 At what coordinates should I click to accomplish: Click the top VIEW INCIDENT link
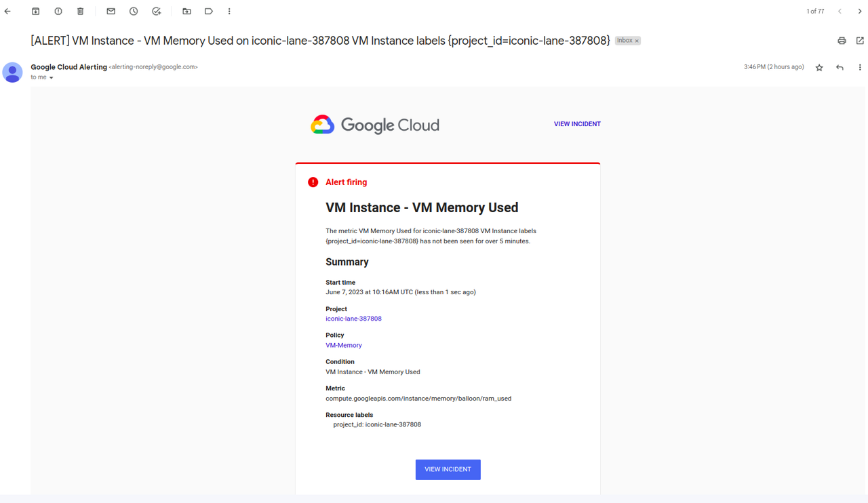pyautogui.click(x=577, y=124)
